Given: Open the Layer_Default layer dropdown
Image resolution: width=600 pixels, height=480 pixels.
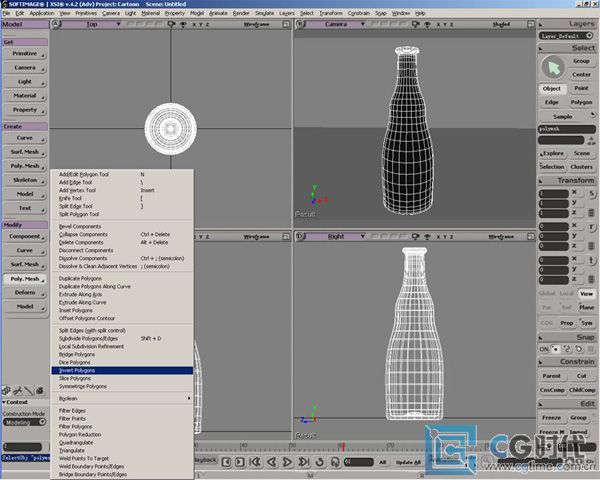Looking at the screenshot, I should 567,34.
